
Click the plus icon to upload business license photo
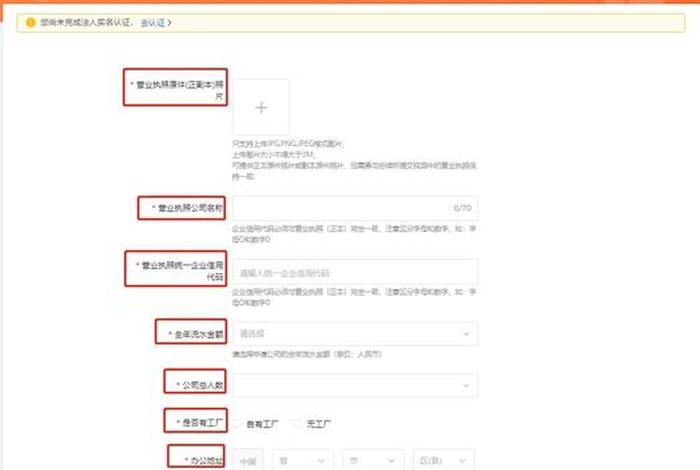pos(261,108)
